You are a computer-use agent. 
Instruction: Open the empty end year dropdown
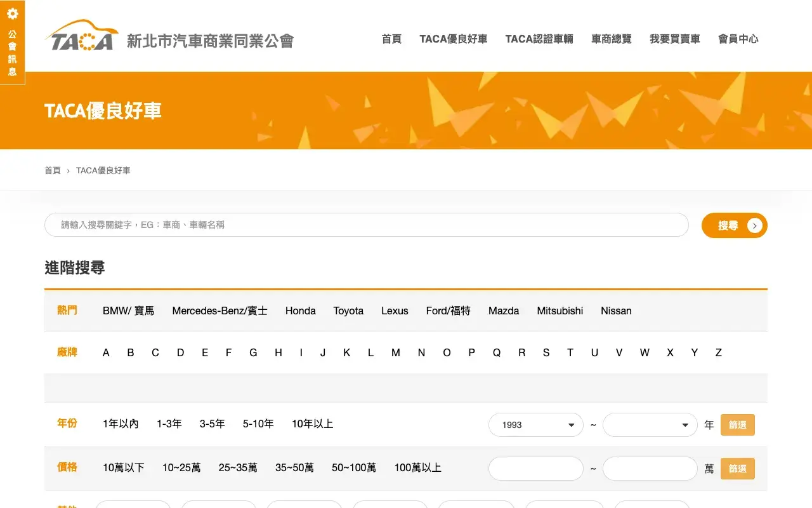click(x=650, y=425)
